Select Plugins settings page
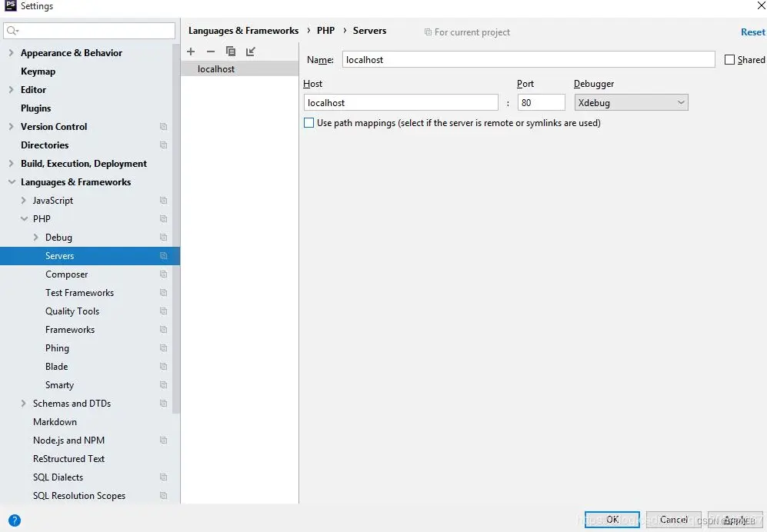This screenshot has height=532, width=767. pos(35,108)
